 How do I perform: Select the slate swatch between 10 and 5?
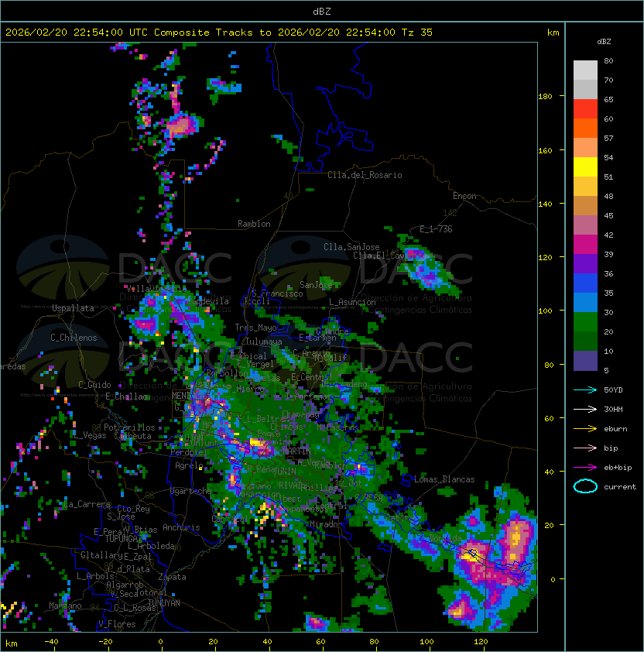click(585, 361)
